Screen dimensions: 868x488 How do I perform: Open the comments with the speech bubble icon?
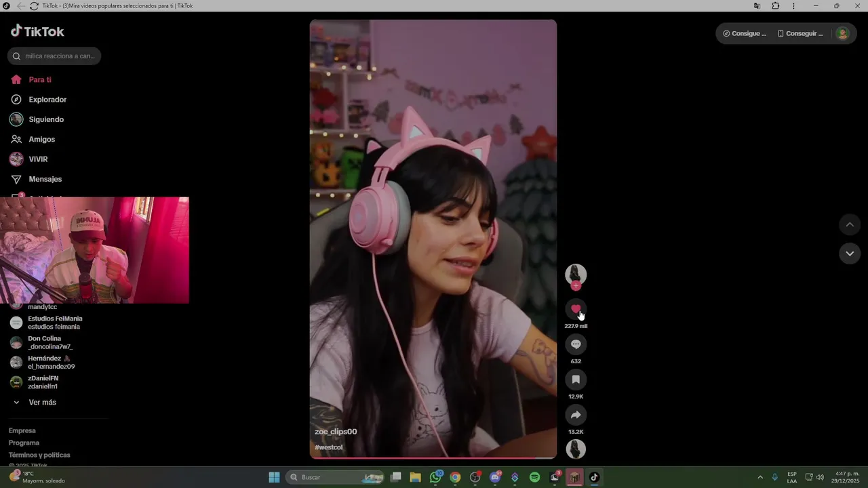pyautogui.click(x=576, y=344)
